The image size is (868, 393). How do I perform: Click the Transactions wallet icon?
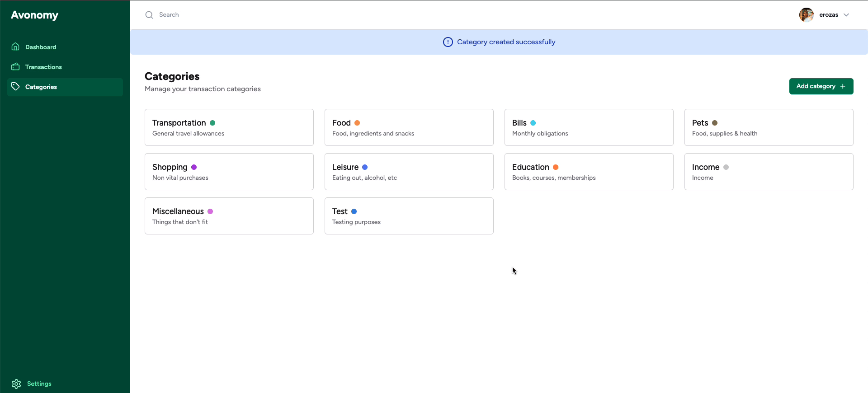pyautogui.click(x=15, y=67)
